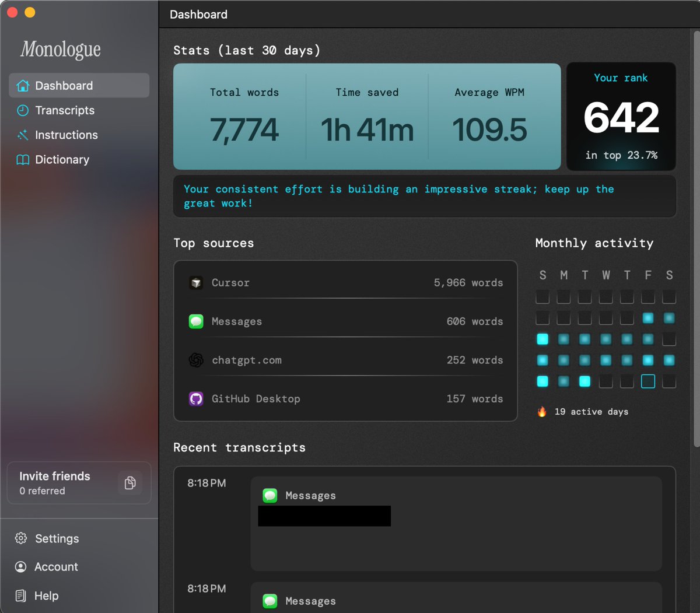Click the bright Tuesday cell in last calendar row
Image resolution: width=700 pixels, height=613 pixels.
tap(584, 381)
